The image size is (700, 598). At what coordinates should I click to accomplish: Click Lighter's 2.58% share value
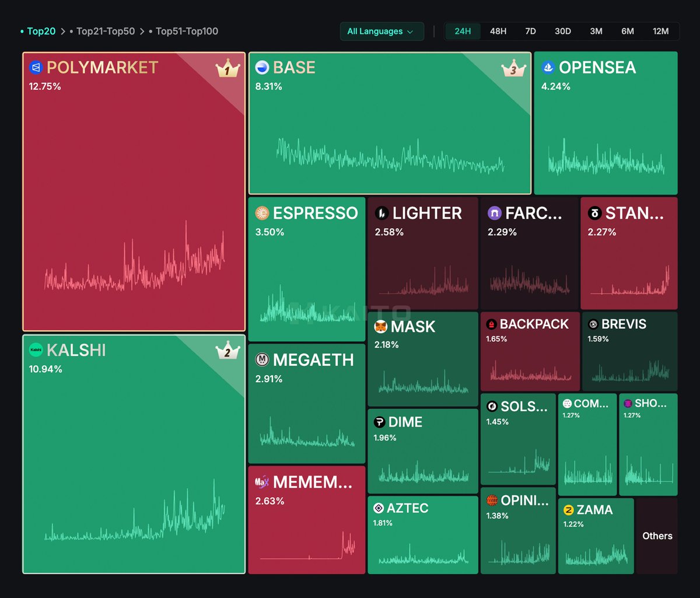pos(389,232)
